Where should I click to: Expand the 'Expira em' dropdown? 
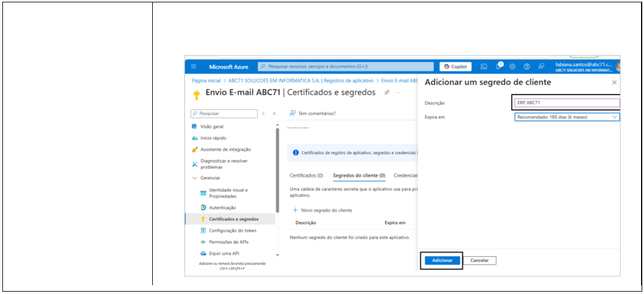pos(566,117)
